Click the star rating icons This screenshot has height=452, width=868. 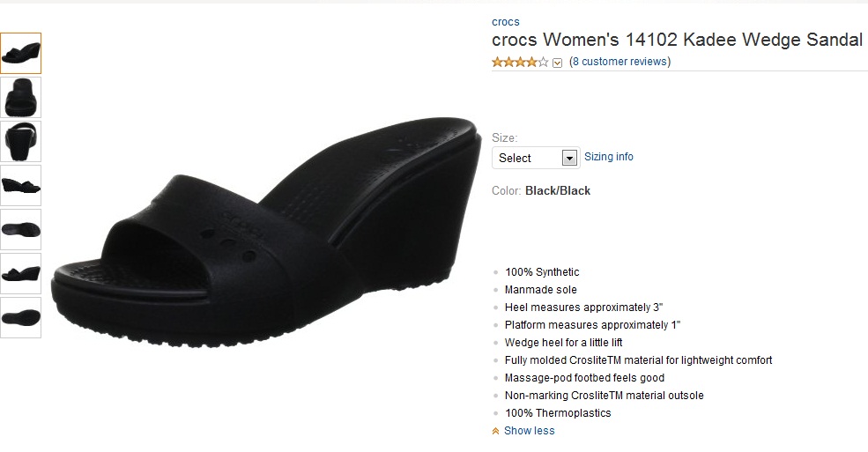coord(520,62)
